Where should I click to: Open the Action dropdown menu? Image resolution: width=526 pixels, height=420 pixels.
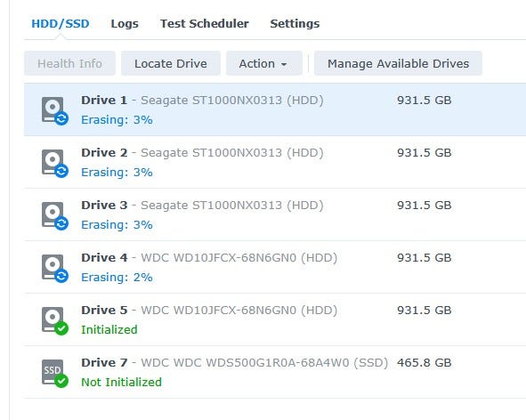pos(264,63)
